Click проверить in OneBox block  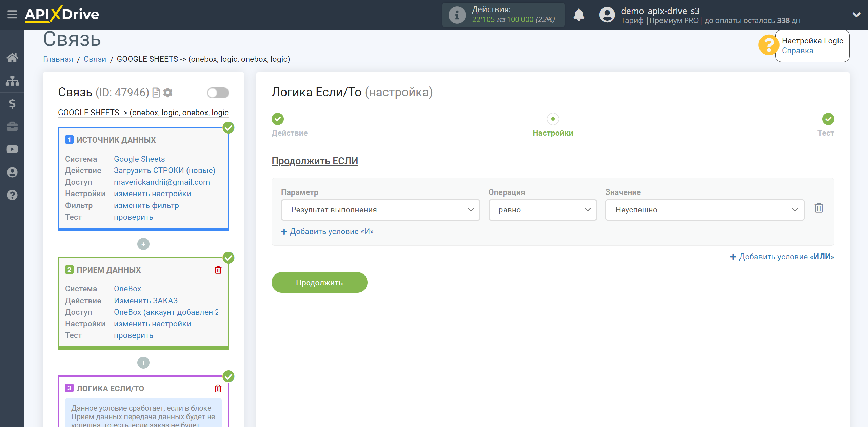tap(133, 335)
